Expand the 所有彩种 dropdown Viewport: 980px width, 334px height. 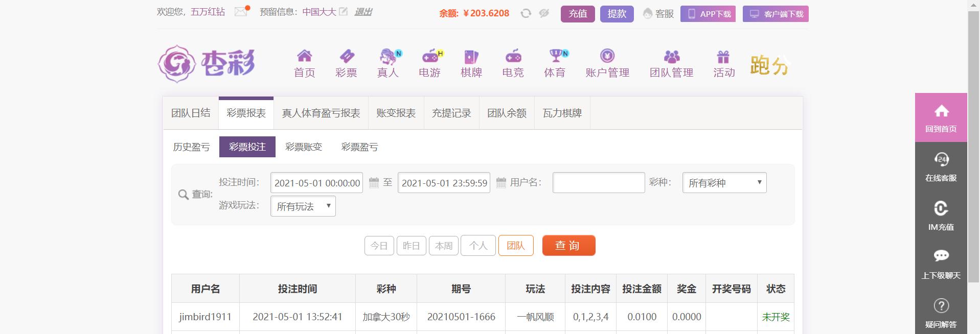pyautogui.click(x=724, y=183)
